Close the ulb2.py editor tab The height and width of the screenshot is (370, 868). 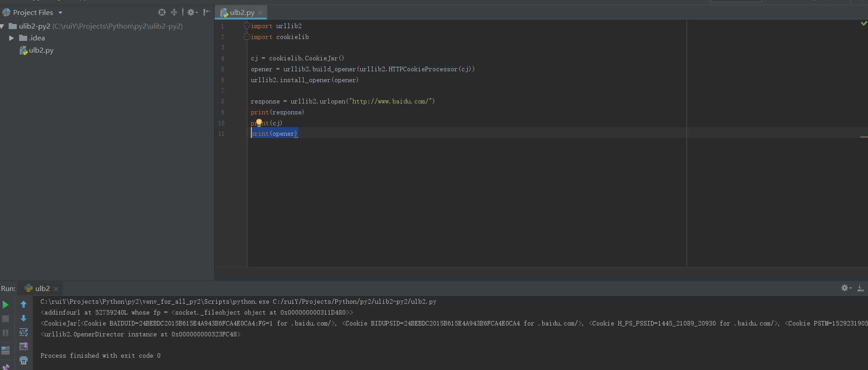click(260, 13)
